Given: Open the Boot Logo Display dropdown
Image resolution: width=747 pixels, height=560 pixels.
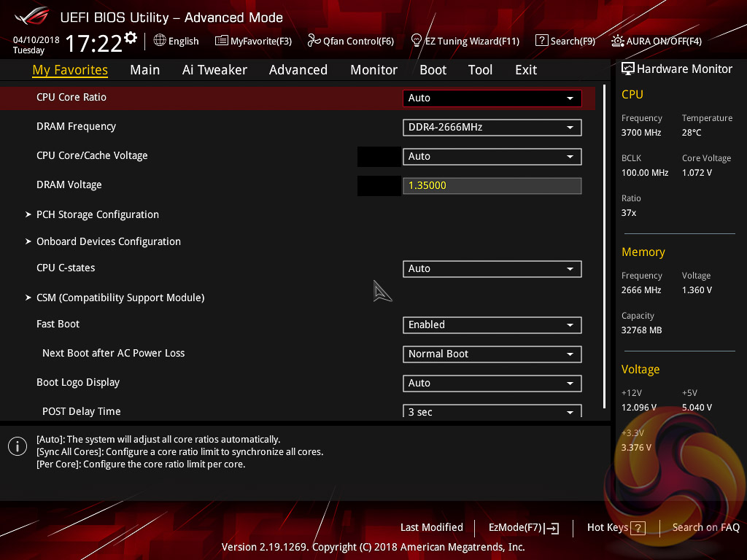Looking at the screenshot, I should point(492,383).
